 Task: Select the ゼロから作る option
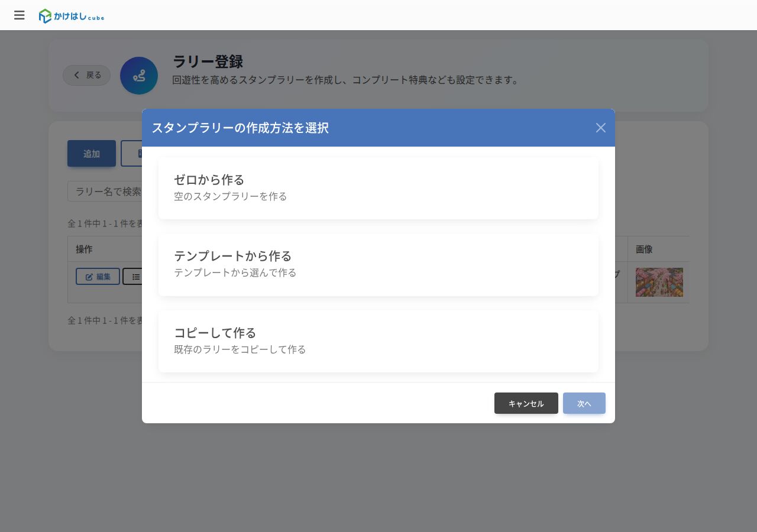378,189
